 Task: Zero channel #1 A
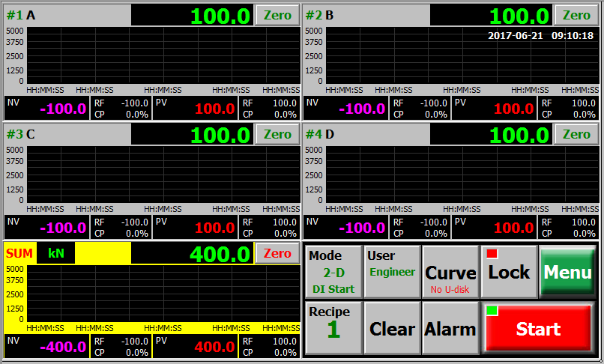pyautogui.click(x=277, y=15)
